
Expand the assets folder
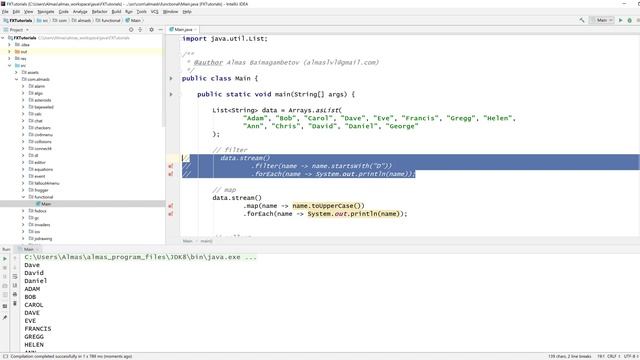pos(16,73)
